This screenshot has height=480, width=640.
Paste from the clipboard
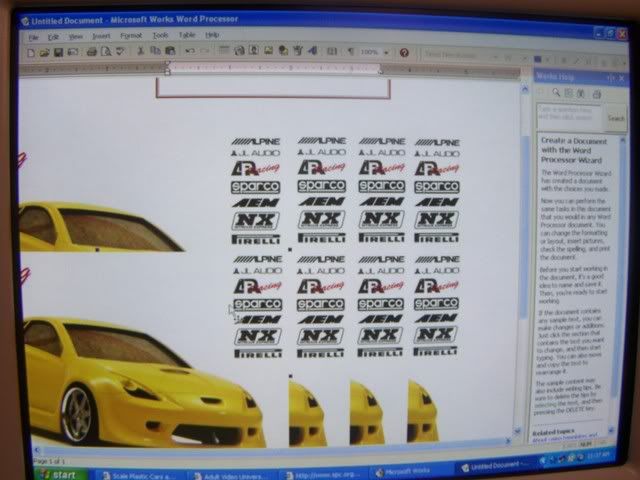coord(170,51)
